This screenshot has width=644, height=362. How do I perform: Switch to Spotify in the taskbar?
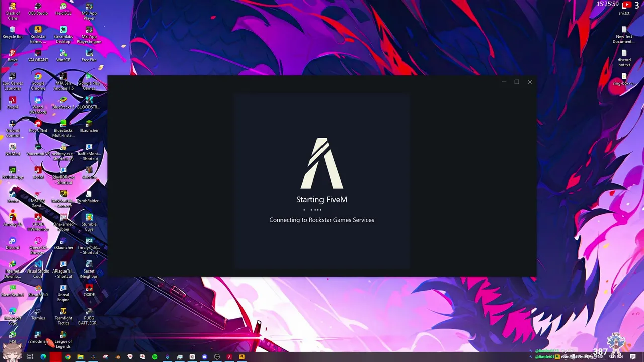click(x=155, y=357)
